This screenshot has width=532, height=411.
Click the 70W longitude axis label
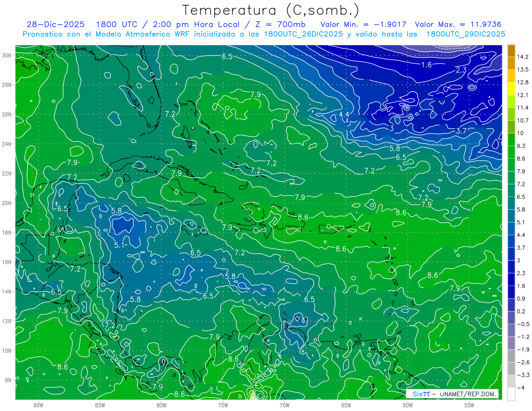pos(285,405)
